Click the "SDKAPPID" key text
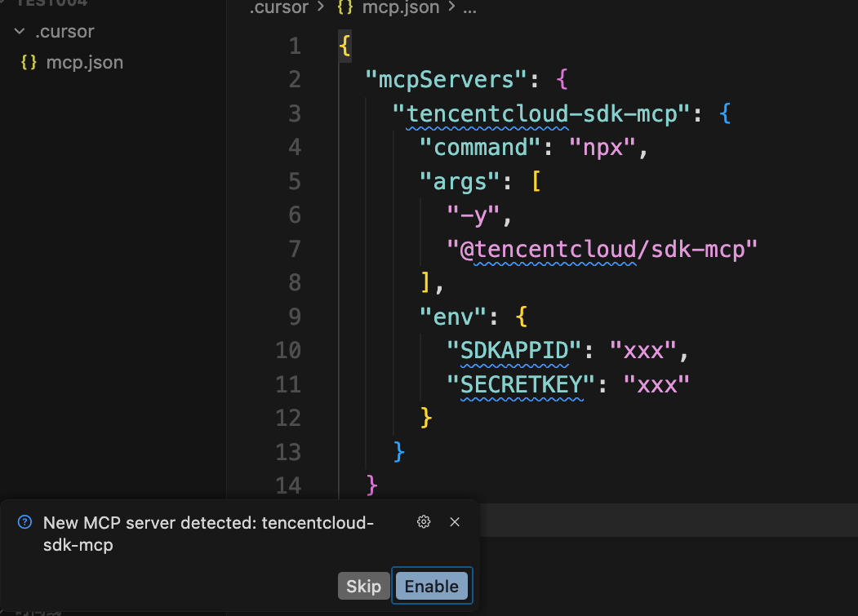The width and height of the screenshot is (858, 616). point(513,351)
